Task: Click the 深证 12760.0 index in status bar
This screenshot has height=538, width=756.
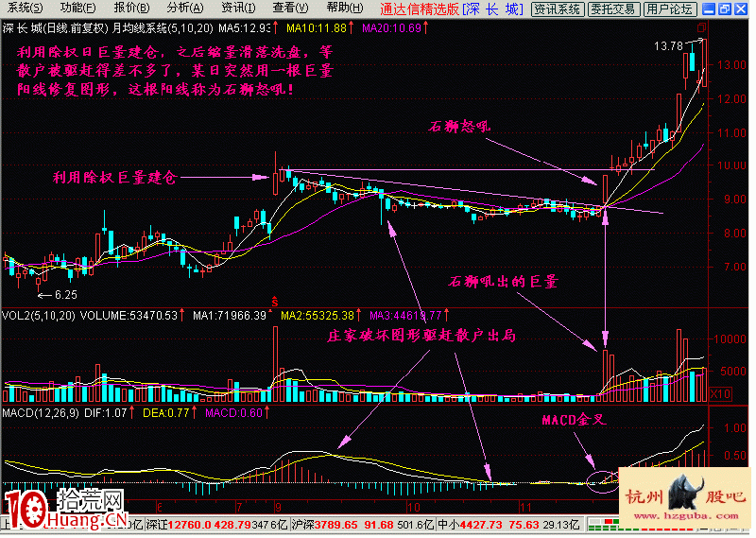Action: [216, 525]
